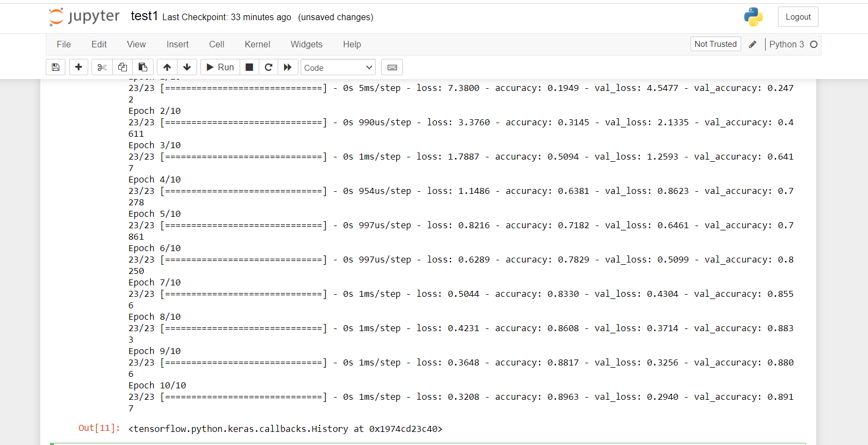The image size is (868, 445).
Task: Click the Epoch 6/10 line
Action: (155, 248)
